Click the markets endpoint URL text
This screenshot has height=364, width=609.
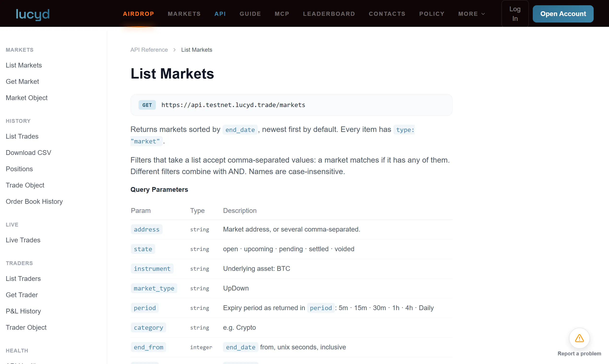point(233,105)
